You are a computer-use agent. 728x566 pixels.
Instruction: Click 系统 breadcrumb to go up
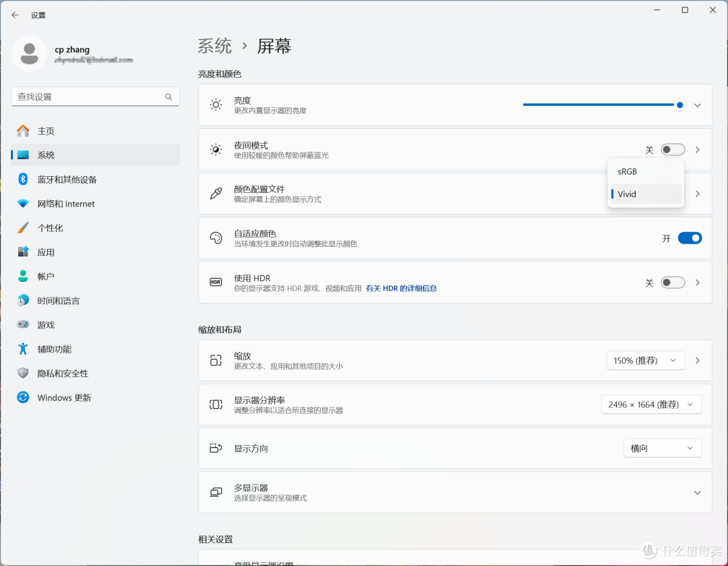tap(214, 46)
